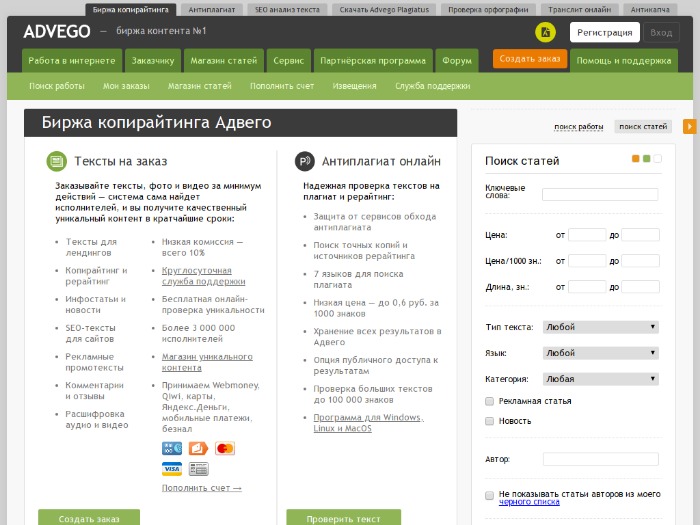Screen dimensions: 700x525
Task: Open the Категория dropdown
Action: (x=600, y=379)
